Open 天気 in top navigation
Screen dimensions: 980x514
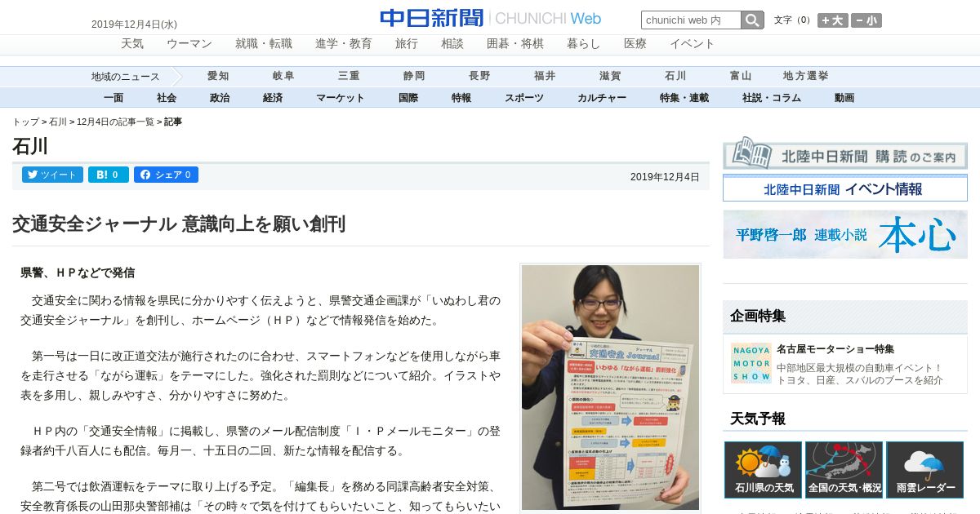click(x=132, y=44)
